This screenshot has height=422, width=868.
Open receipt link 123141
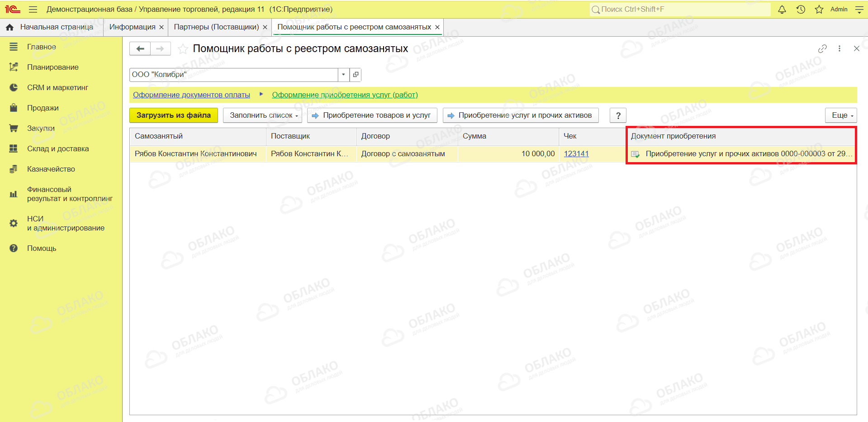pos(576,154)
